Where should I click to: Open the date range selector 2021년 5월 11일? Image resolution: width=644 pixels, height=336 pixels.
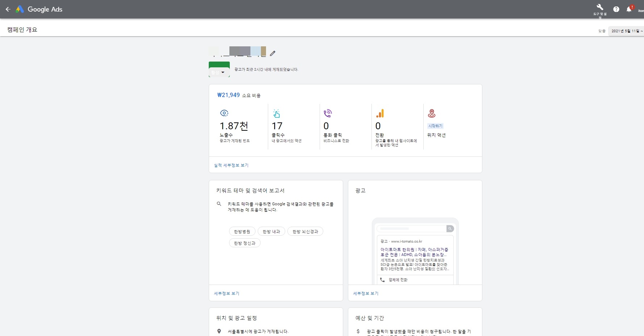(627, 31)
